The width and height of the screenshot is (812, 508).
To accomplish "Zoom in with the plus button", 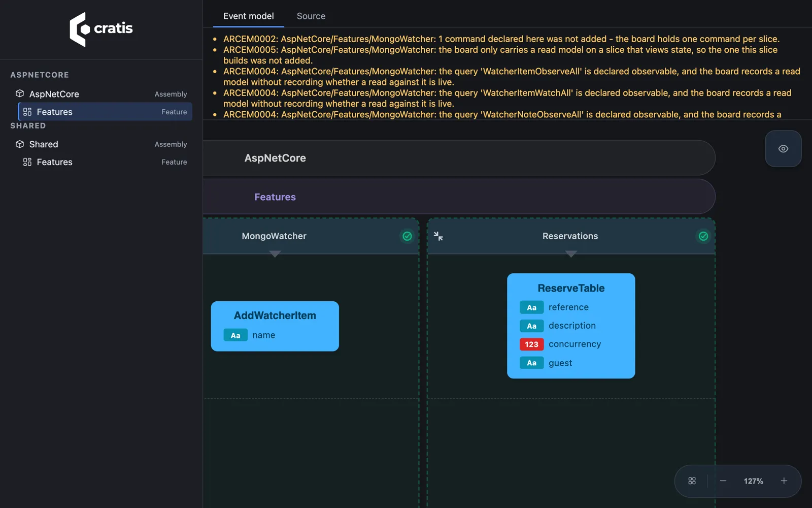I will [784, 481].
